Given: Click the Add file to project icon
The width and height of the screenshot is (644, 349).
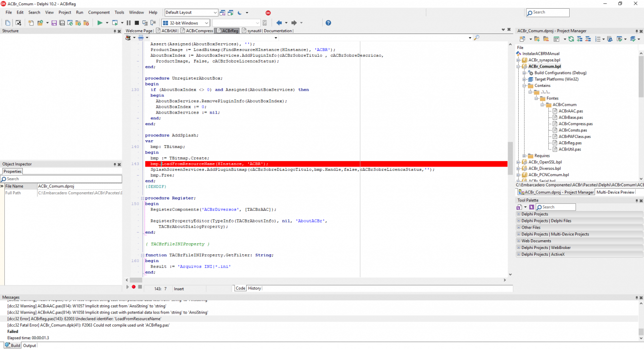Looking at the screenshot, I should (78, 23).
